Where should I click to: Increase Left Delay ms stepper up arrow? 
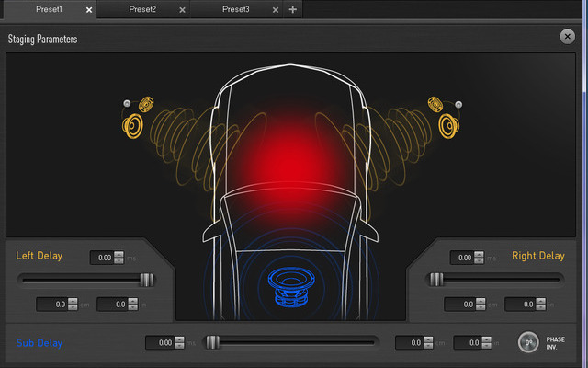(119, 254)
